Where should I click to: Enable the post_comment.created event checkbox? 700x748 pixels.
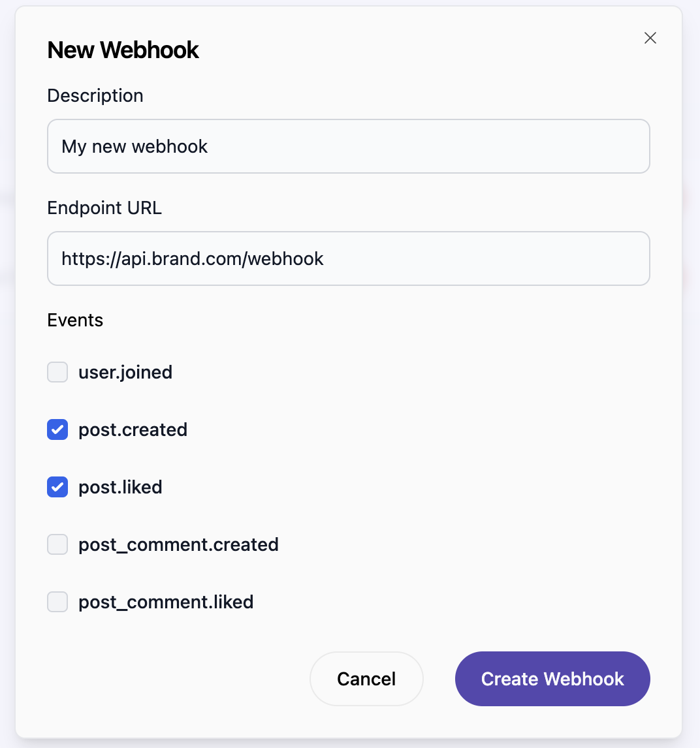coord(57,544)
